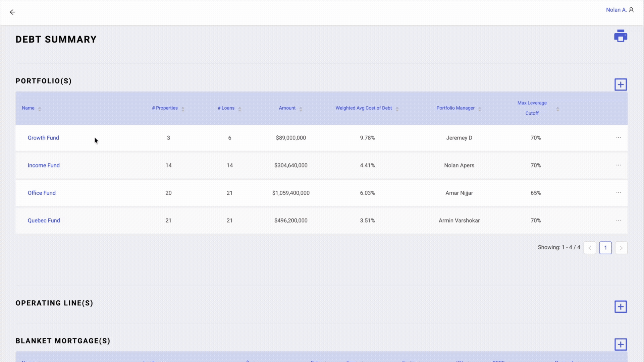Screen dimensions: 644x362
Task: Click the Max Leverage Cutoff sort arrows
Action: coord(558,109)
